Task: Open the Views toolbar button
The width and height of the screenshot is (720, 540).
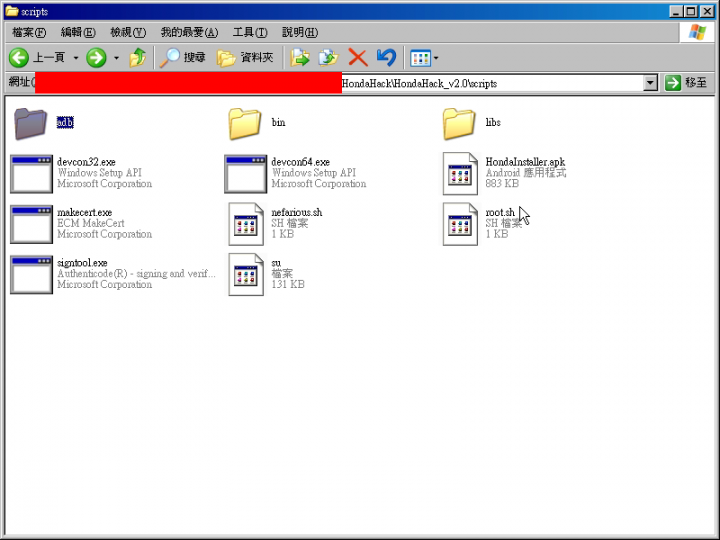Action: [x=420, y=58]
